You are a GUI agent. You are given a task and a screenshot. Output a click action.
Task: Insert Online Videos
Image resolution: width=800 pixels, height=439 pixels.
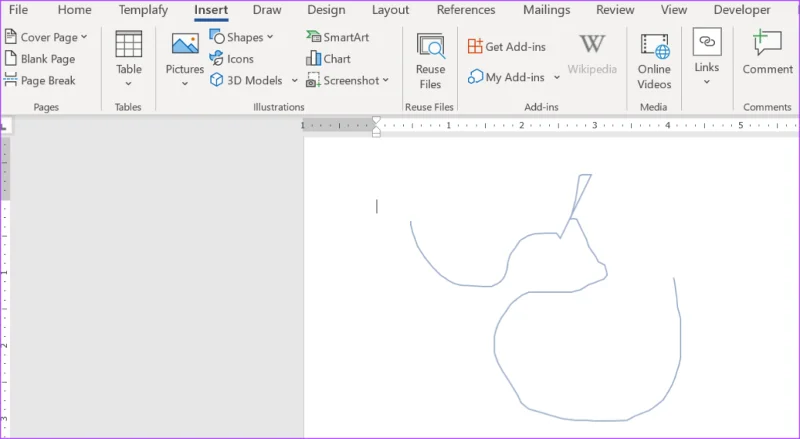tap(654, 61)
